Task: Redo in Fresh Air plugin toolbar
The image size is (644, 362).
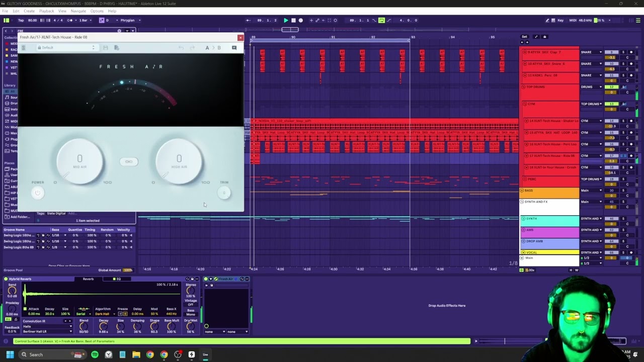Action: pyautogui.click(x=192, y=48)
